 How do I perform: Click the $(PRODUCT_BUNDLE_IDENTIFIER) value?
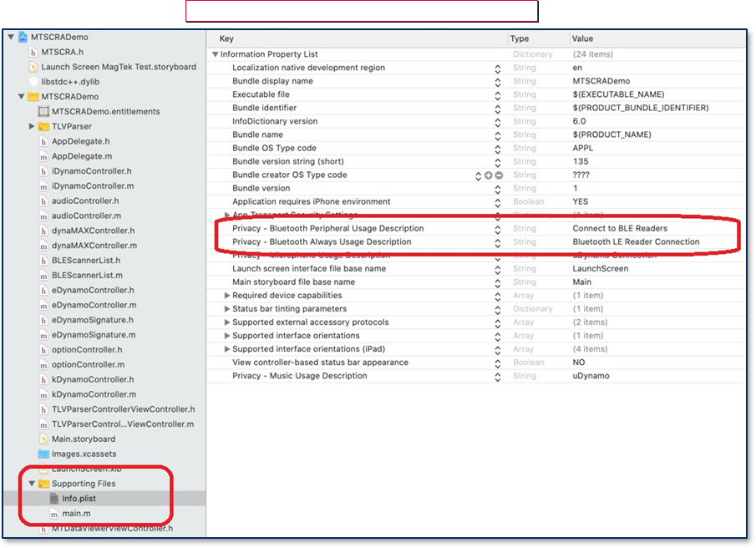pyautogui.click(x=640, y=108)
